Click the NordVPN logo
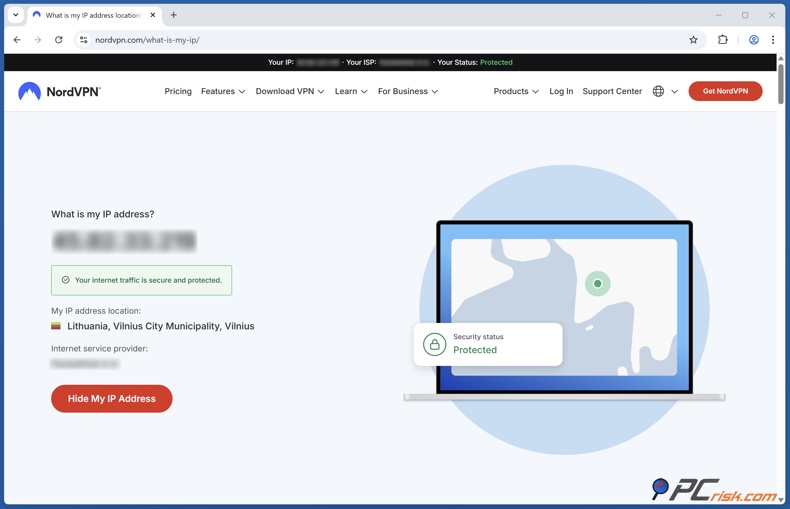 (59, 91)
